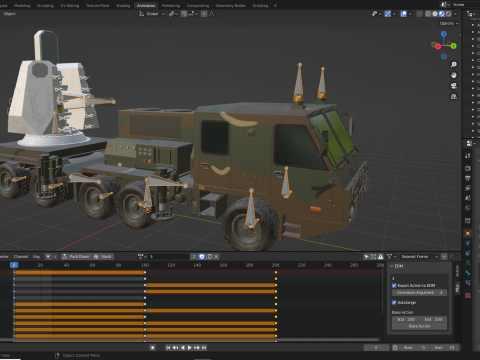Switch to Shading workspace tab
Viewport: 480px width, 360px height.
123,5
